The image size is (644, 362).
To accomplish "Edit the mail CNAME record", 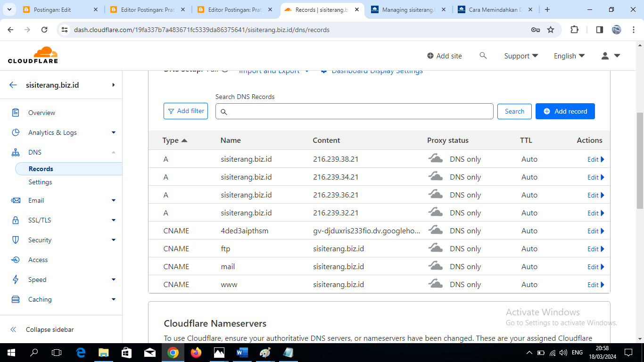I will pyautogui.click(x=595, y=266).
